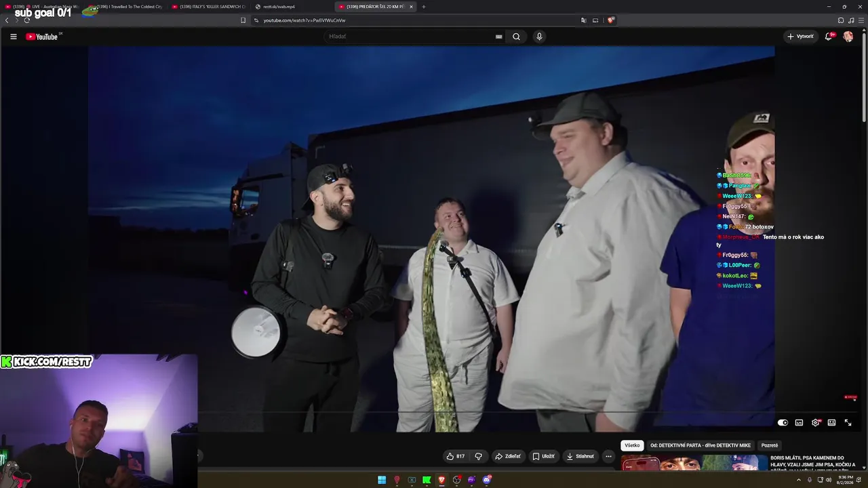Open the browser extensions puzzle icon
Image resolution: width=868 pixels, height=488 pixels.
tap(841, 20)
